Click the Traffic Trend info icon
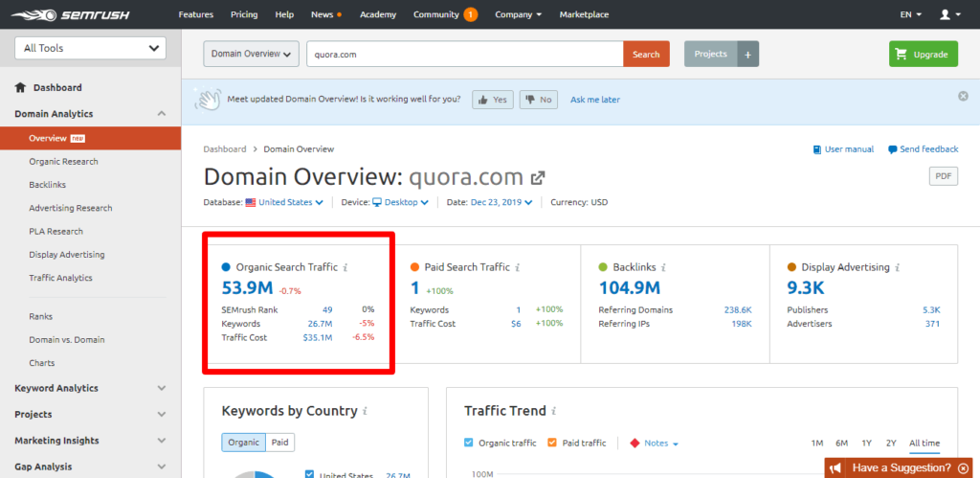 coord(554,411)
